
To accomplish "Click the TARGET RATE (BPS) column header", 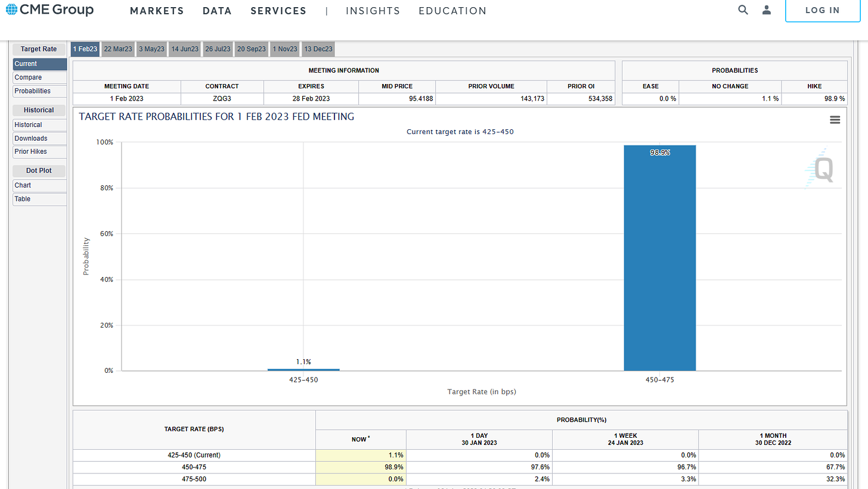I will pyautogui.click(x=194, y=429).
